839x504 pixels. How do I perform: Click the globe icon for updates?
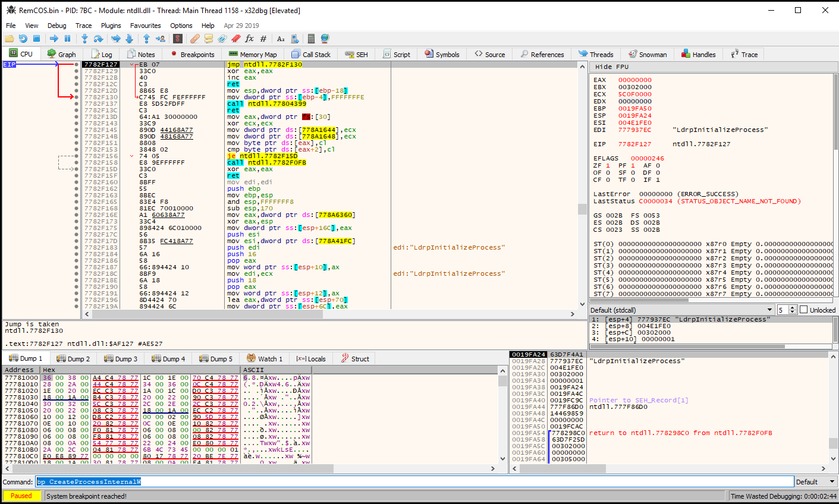click(x=325, y=39)
